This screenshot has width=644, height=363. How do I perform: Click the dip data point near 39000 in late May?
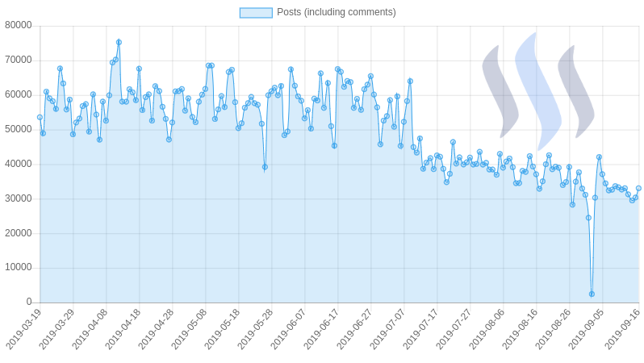click(265, 167)
